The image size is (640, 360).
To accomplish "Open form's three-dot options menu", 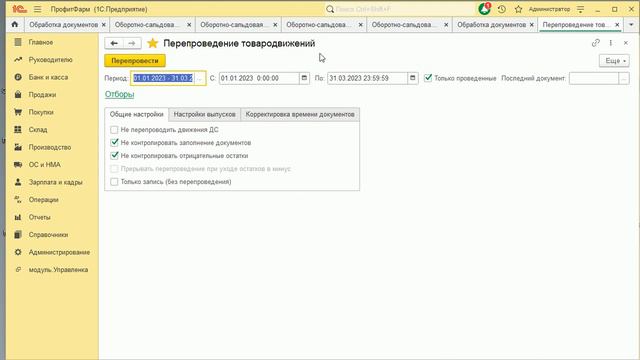I will (x=611, y=43).
